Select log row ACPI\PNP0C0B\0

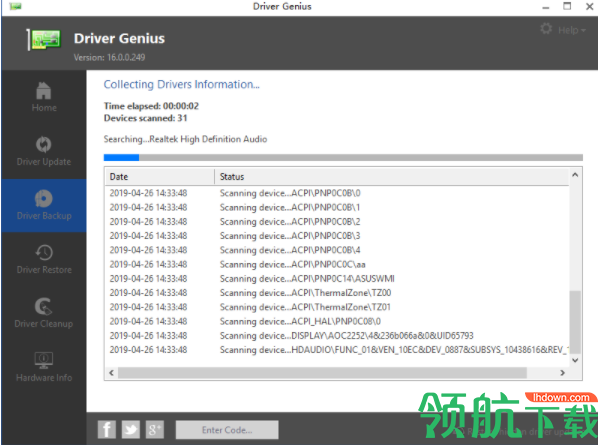[x=337, y=193]
